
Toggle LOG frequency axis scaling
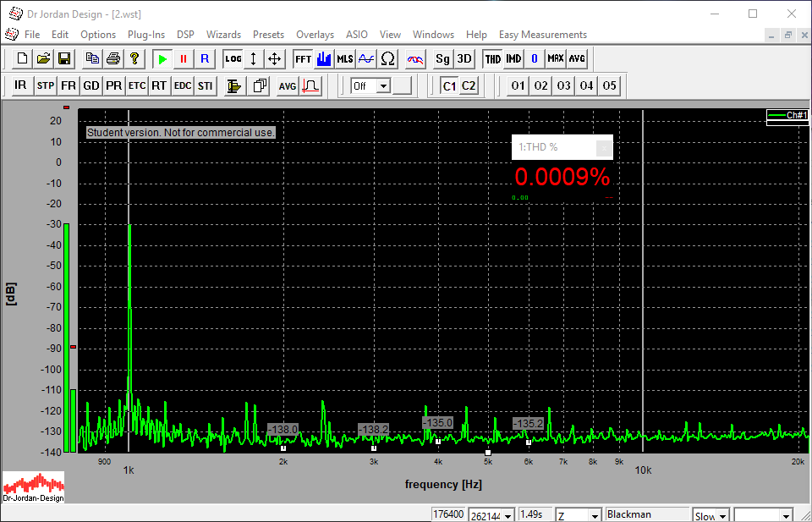(x=233, y=58)
